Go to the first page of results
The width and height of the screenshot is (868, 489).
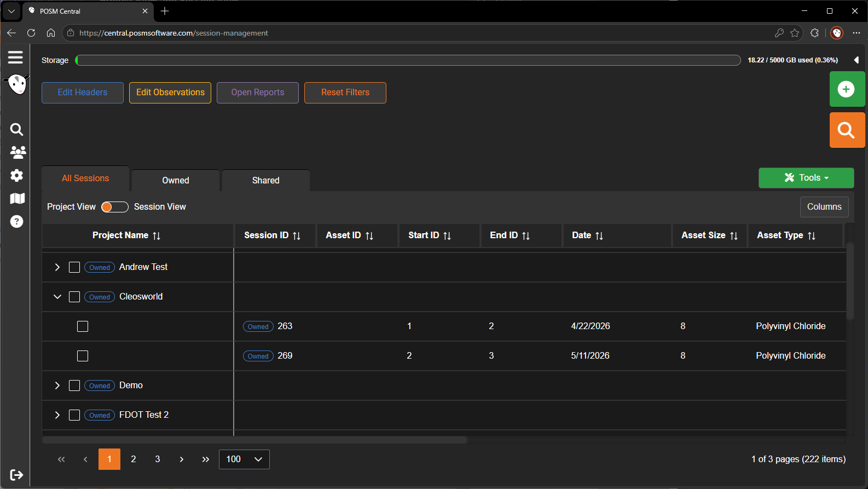click(x=61, y=459)
